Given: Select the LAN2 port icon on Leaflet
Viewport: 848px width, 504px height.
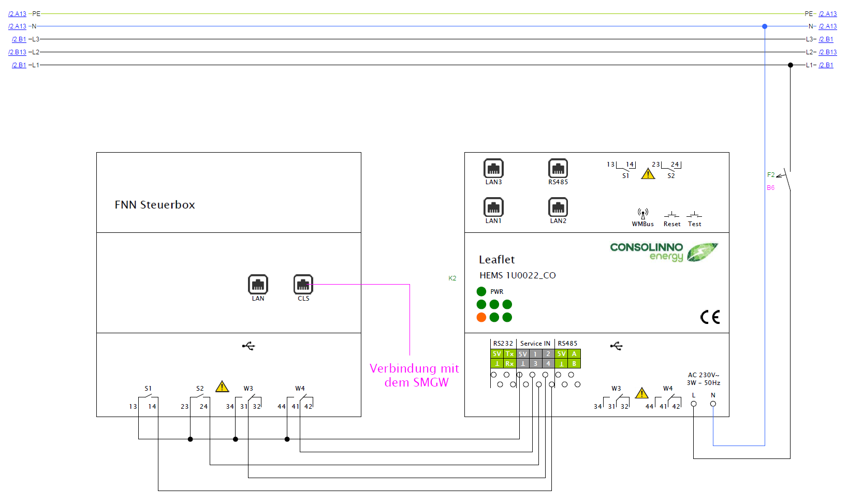Looking at the screenshot, I should pos(558,207).
